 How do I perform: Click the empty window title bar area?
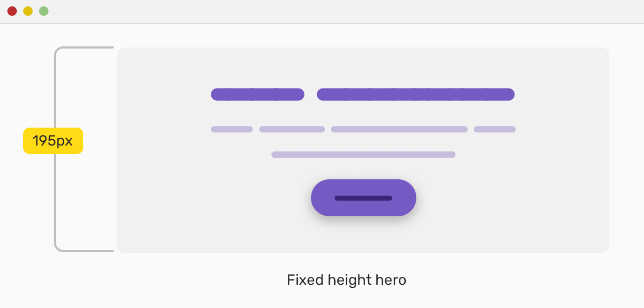[x=316, y=11]
